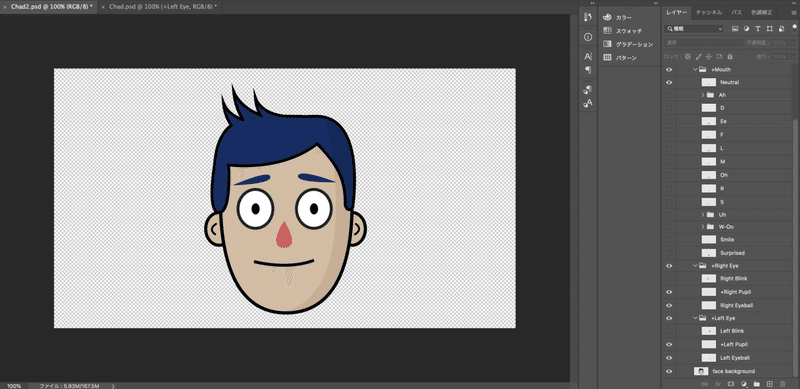Show the Surprised layer
This screenshot has height=389, width=800.
tap(669, 253)
